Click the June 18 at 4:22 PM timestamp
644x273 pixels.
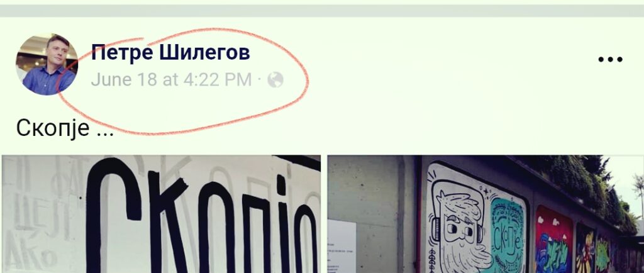[171, 80]
